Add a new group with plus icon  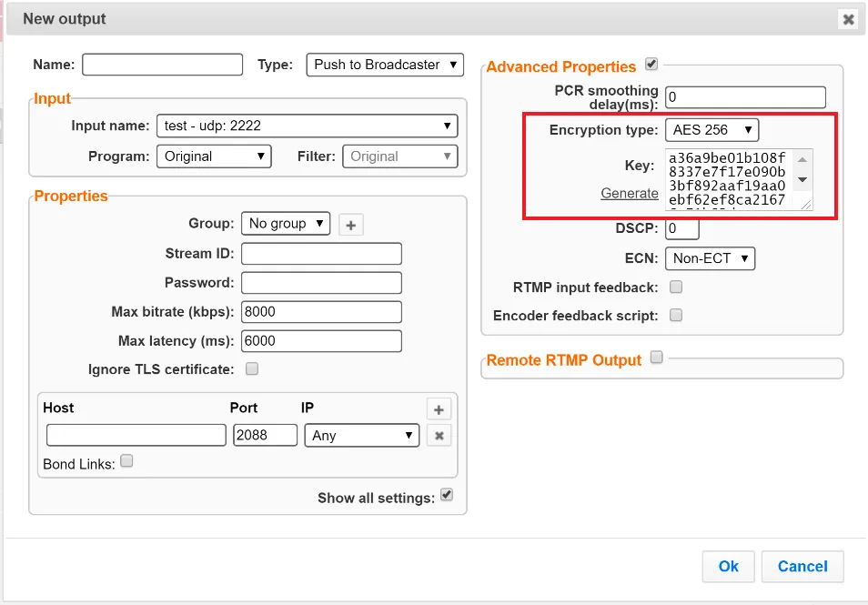point(350,225)
